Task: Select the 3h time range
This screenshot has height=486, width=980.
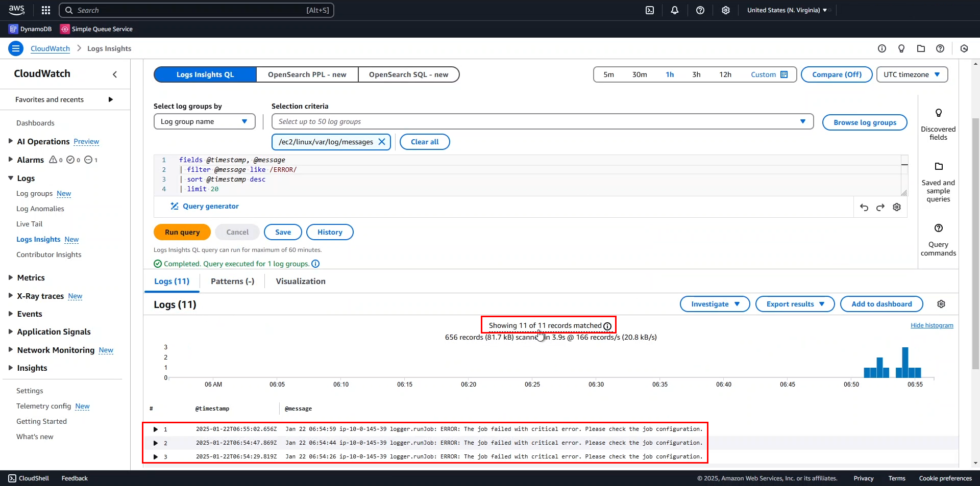Action: tap(696, 74)
